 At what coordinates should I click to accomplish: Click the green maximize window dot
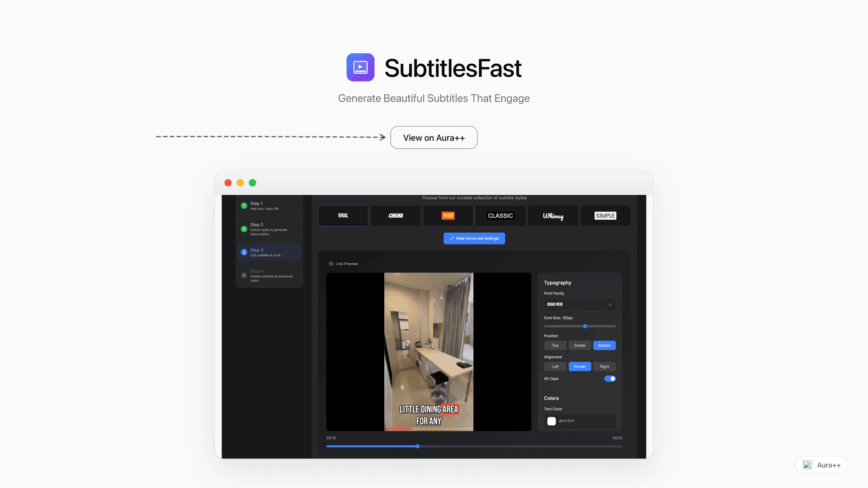click(x=252, y=183)
